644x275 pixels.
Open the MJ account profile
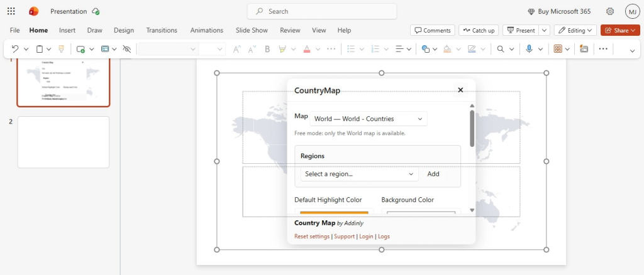coord(633,11)
